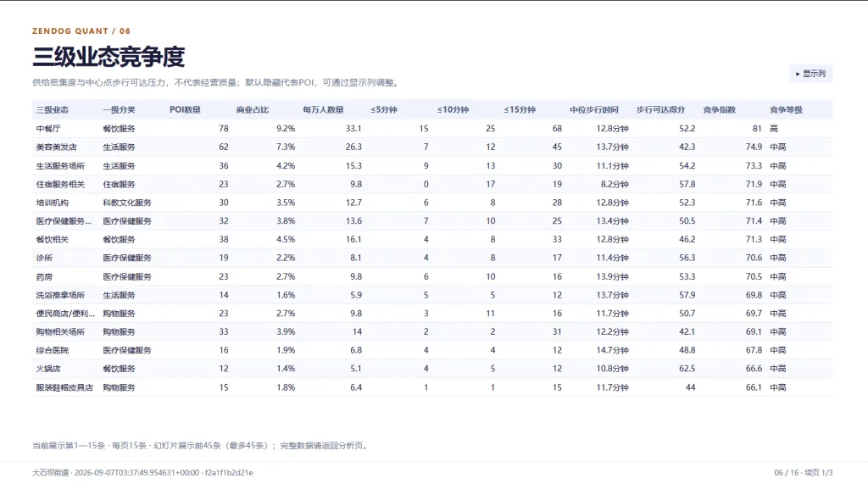Viewport: 868px width, 484px height.
Task: Click the 服装鞋帽皮具店 row
Action: pyautogui.click(x=432, y=387)
